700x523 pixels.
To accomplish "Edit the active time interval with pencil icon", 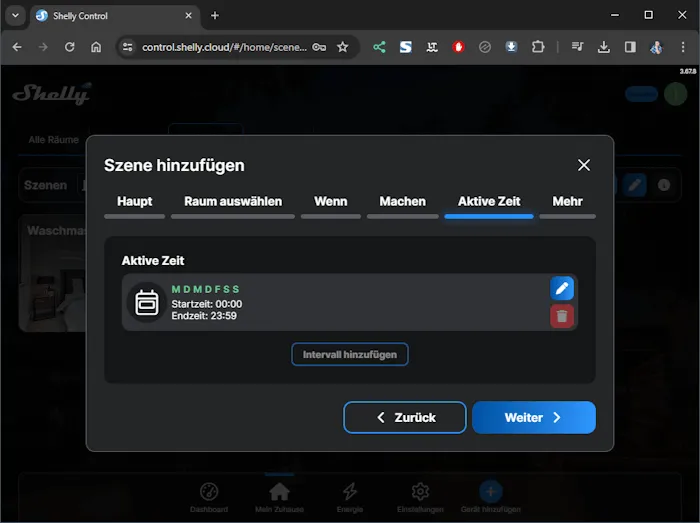I will (x=562, y=288).
